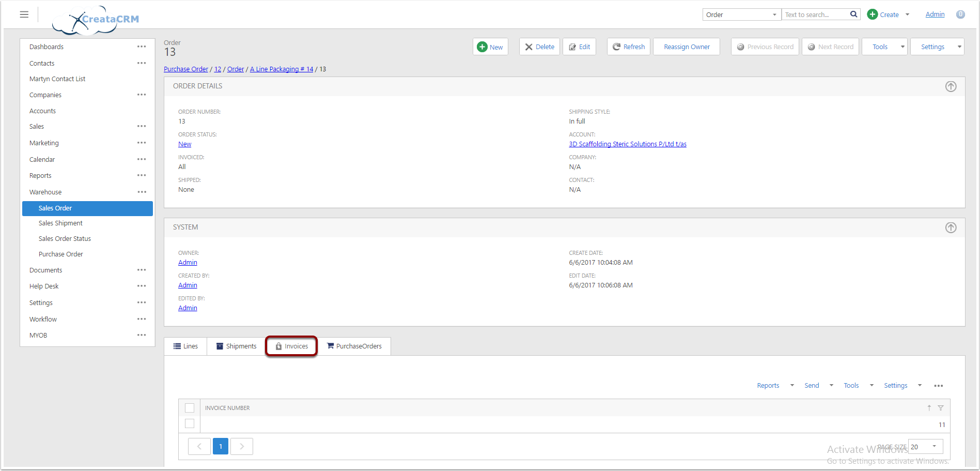Switch to the Shipments tab
980x471 pixels.
236,346
